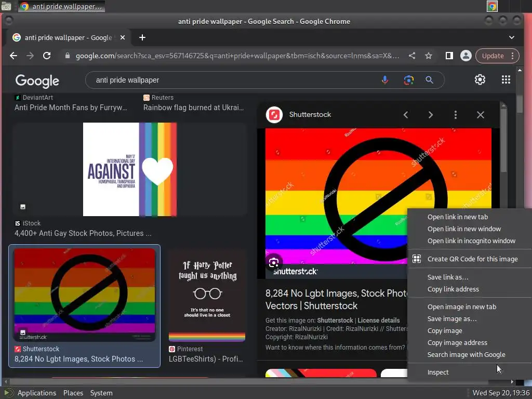532x399 pixels.
Task: Open the Google apps grid
Action: [506, 79]
